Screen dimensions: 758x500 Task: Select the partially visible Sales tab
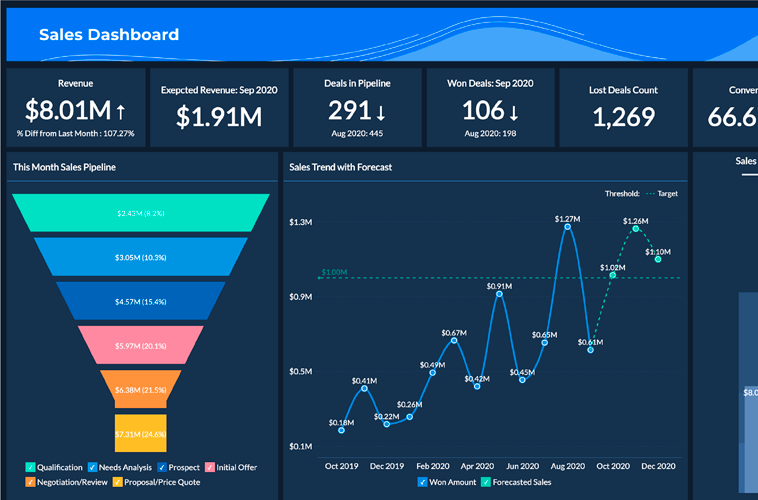coord(746,161)
